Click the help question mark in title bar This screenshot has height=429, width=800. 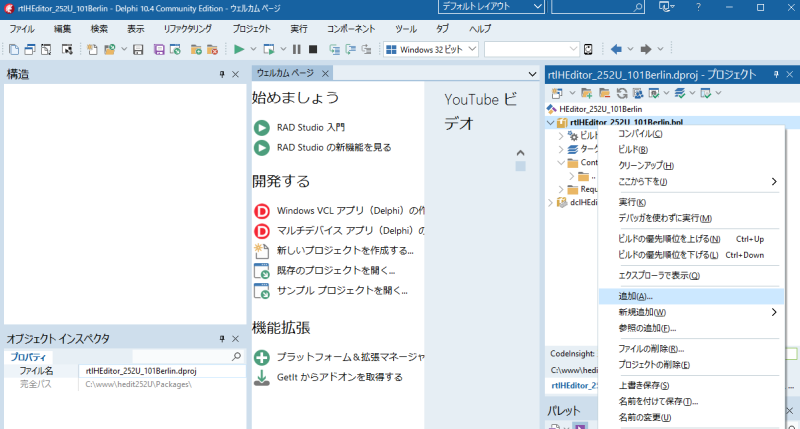click(698, 7)
